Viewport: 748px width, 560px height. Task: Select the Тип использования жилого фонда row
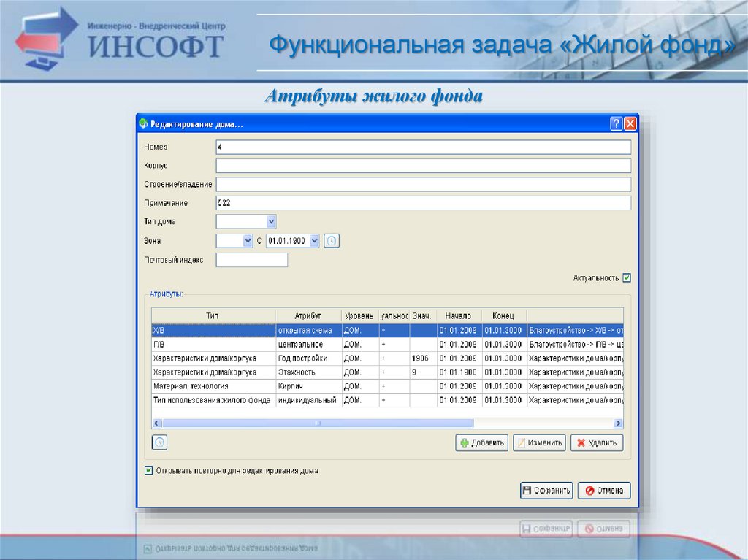click(x=387, y=399)
